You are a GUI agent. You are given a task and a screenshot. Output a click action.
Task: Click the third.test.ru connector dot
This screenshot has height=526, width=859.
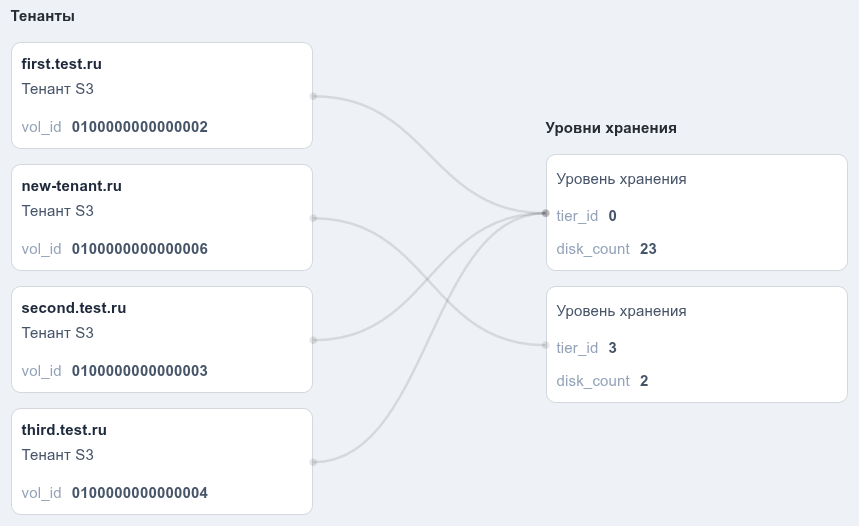click(x=313, y=462)
